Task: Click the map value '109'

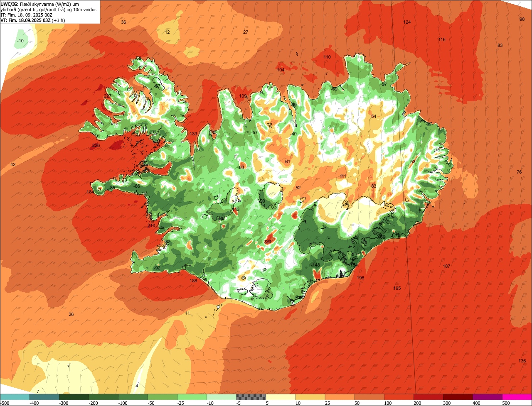Action: (x=243, y=96)
